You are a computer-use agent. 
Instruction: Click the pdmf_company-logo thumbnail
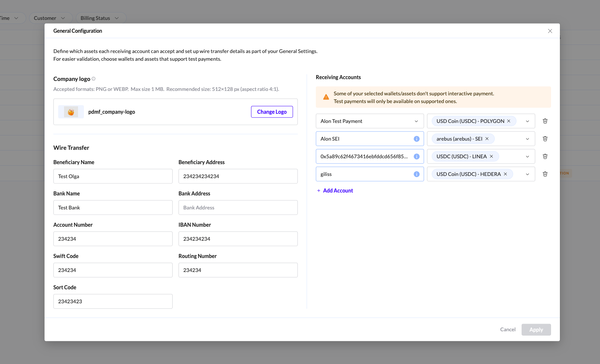(x=71, y=112)
